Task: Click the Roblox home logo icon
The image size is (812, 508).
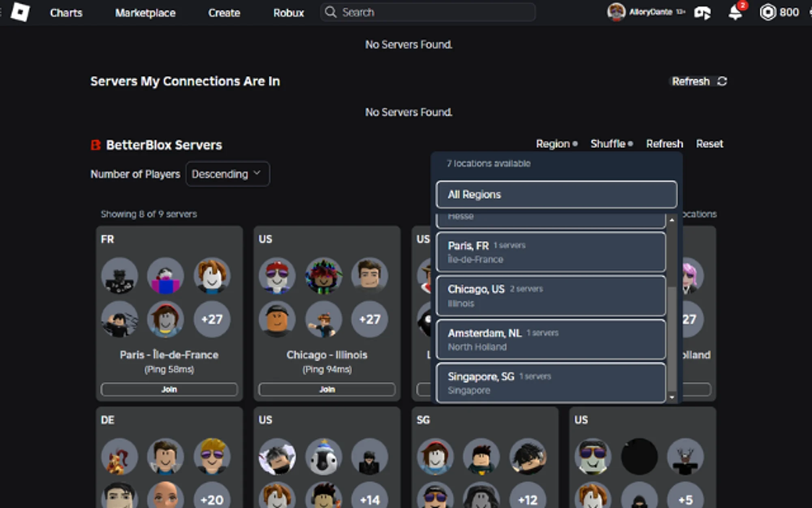Action: pyautogui.click(x=20, y=12)
